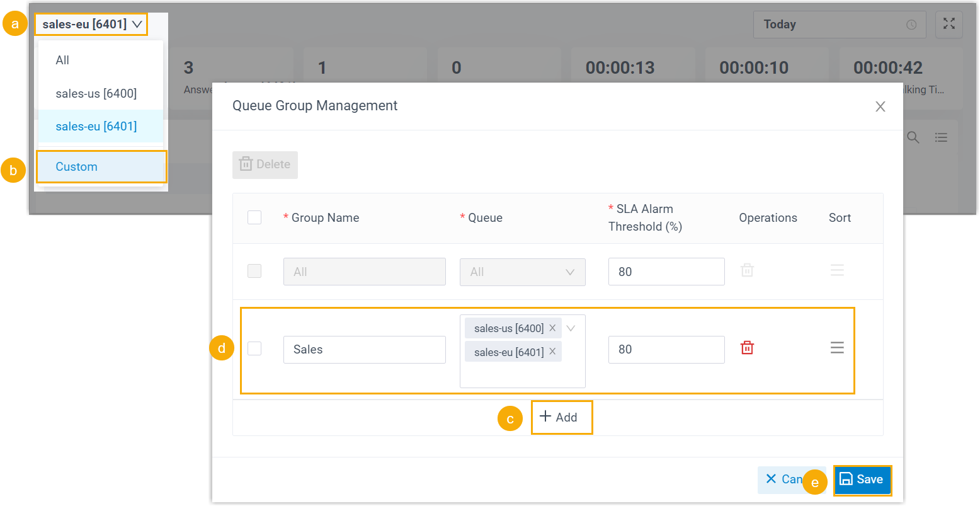Image resolution: width=980 pixels, height=506 pixels.
Task: Check the select-all checkbox in table header
Action: (x=254, y=217)
